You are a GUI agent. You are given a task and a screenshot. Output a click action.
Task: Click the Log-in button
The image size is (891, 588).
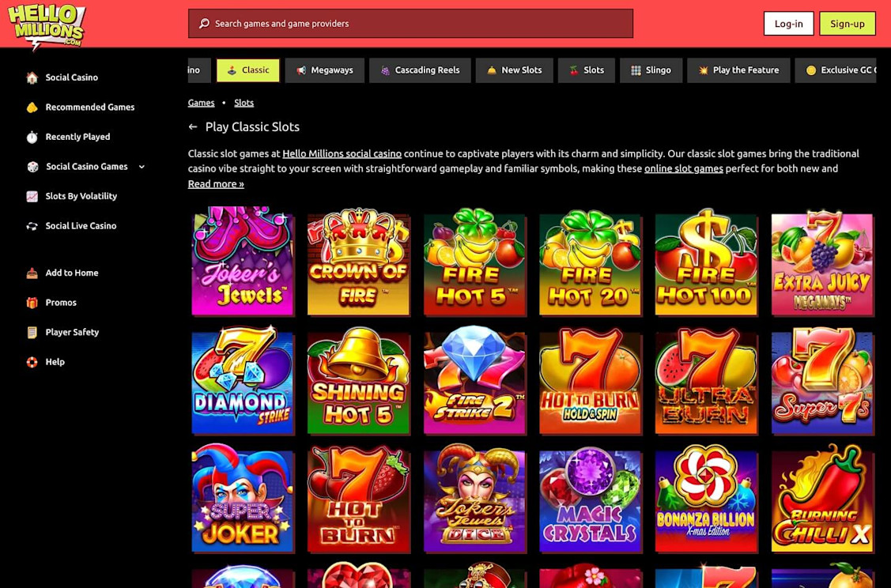pos(789,24)
